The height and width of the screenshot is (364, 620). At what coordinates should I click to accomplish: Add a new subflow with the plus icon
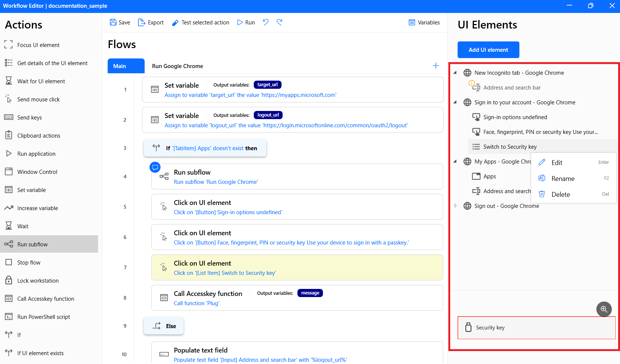coord(436,66)
